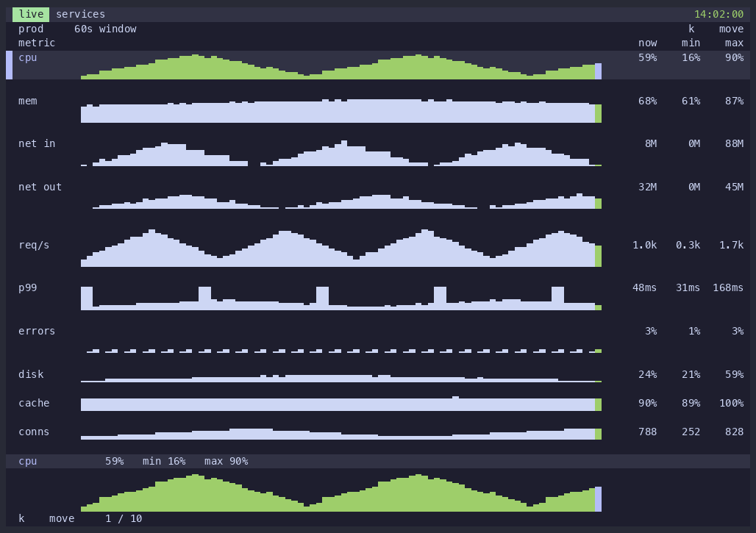Click cpu now value 59% in table

[647, 58]
